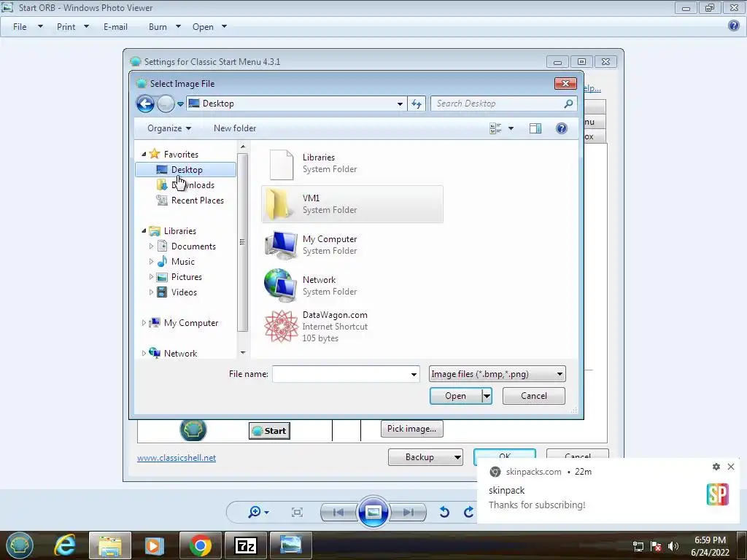This screenshot has height=560, width=747.
Task: Select the VM1 folder item
Action: point(352,204)
